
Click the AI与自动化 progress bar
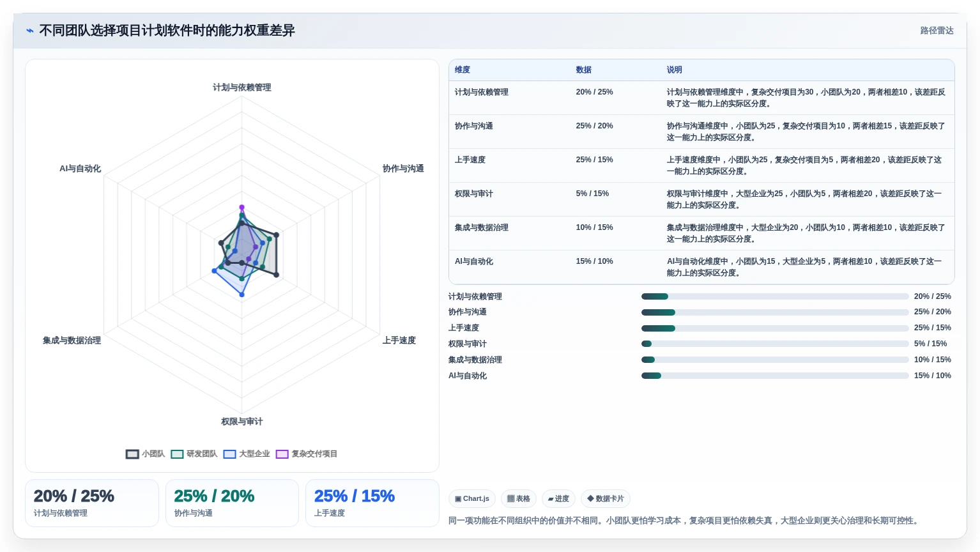[x=775, y=376]
